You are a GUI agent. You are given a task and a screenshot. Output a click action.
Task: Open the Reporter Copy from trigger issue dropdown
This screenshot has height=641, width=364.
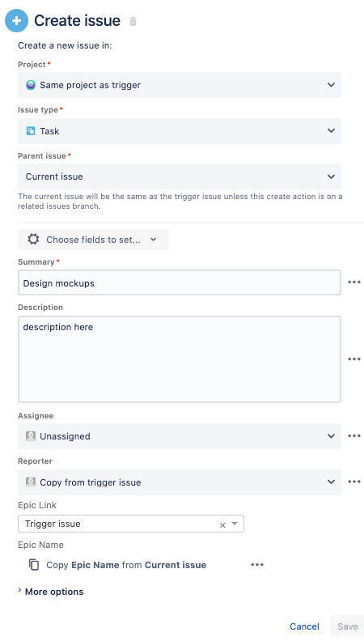coord(180,482)
